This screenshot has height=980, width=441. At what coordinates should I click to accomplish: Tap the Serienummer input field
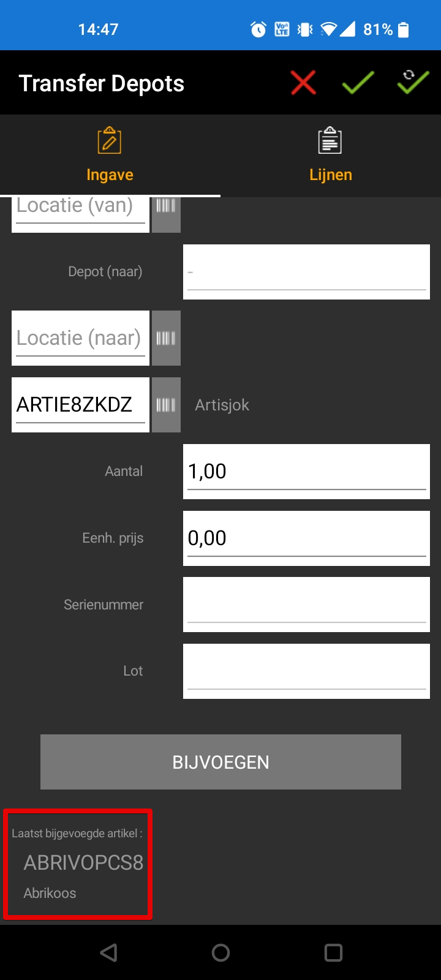point(306,605)
